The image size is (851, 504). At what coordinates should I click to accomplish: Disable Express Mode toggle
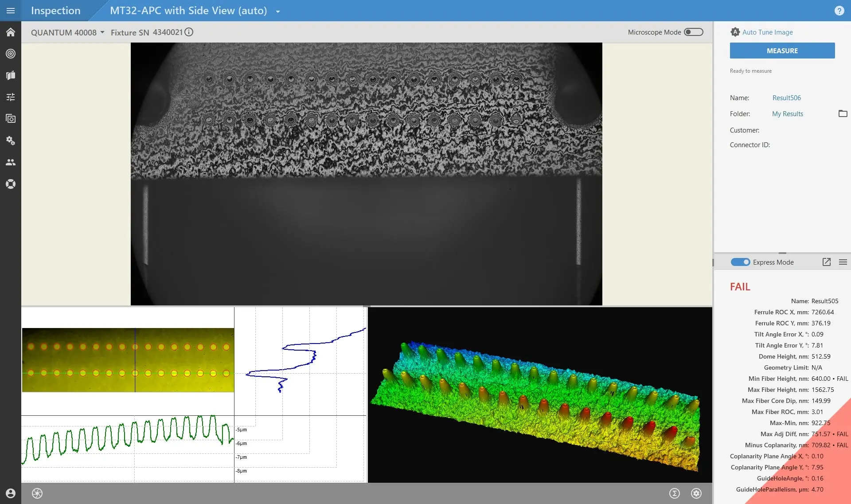740,262
